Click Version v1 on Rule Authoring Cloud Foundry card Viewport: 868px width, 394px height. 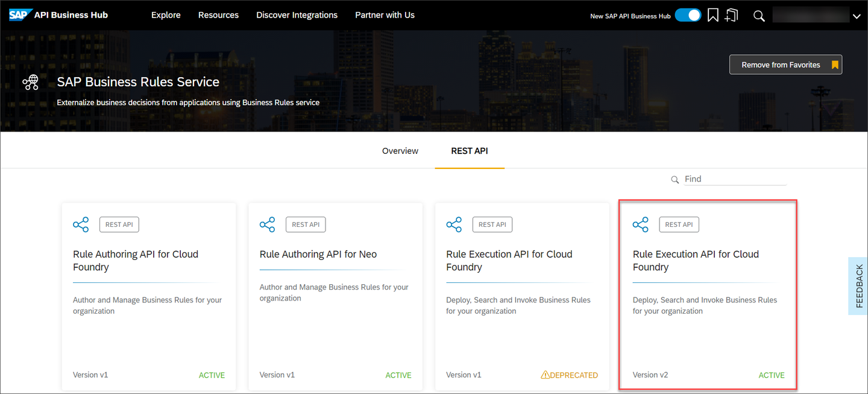click(90, 375)
